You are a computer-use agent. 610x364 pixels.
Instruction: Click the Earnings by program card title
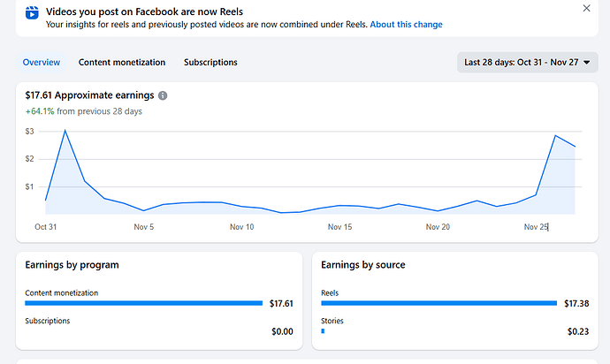[x=72, y=265]
